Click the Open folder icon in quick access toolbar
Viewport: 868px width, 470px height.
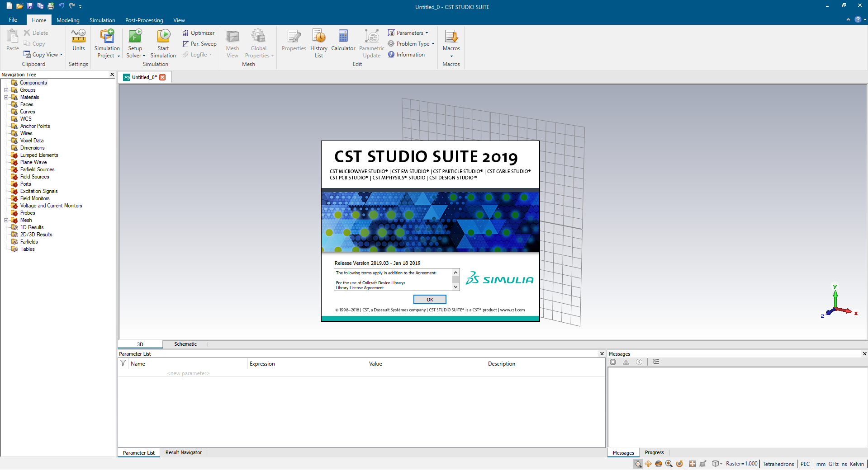(x=19, y=6)
